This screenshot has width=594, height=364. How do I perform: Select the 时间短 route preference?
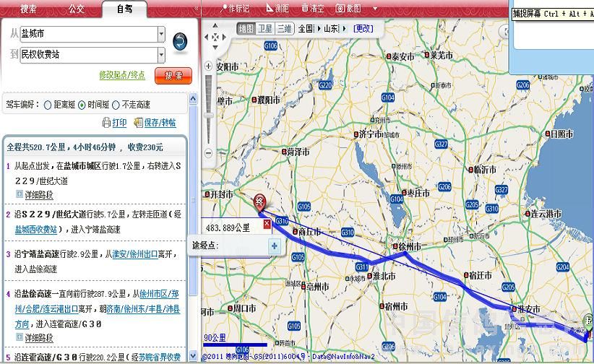pyautogui.click(x=82, y=105)
